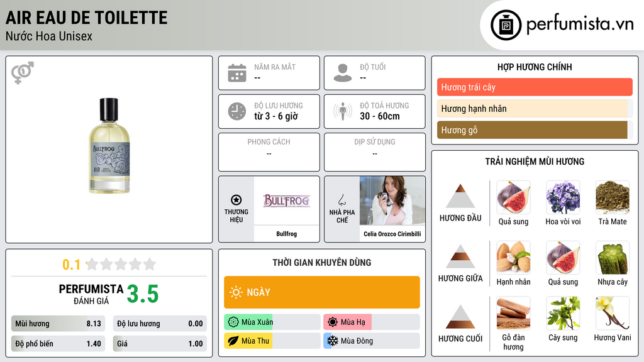Image resolution: width=644 pixels, height=362 pixels.
Task: Click the Mùa Xuân season bar
Action: (x=272, y=322)
